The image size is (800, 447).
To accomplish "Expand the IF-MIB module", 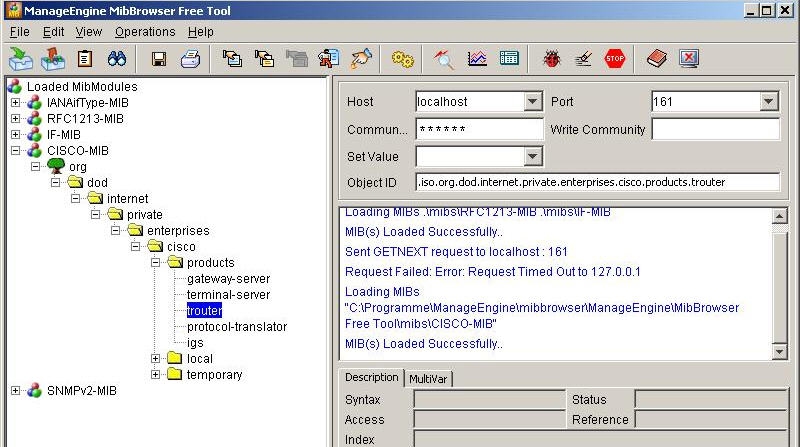I will tap(16, 135).
